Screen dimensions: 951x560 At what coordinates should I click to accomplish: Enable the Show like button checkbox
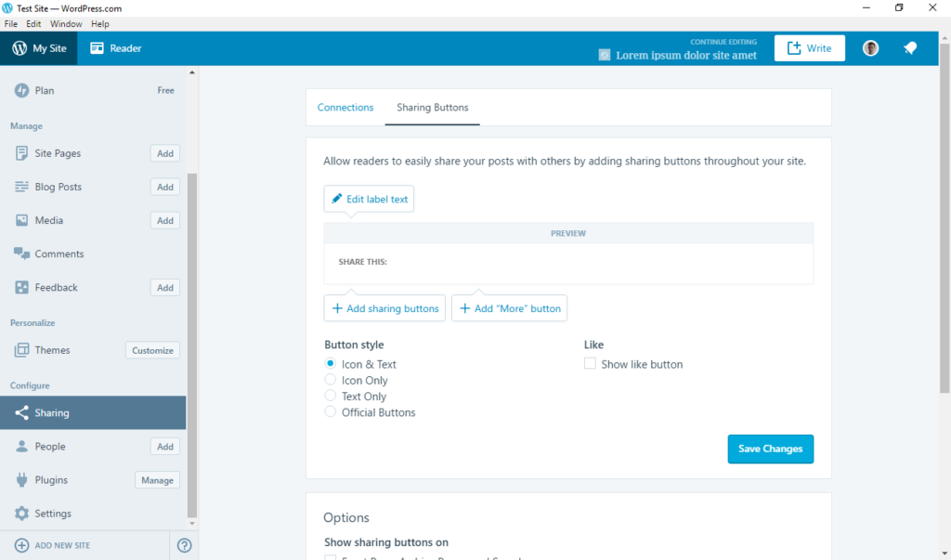point(590,364)
